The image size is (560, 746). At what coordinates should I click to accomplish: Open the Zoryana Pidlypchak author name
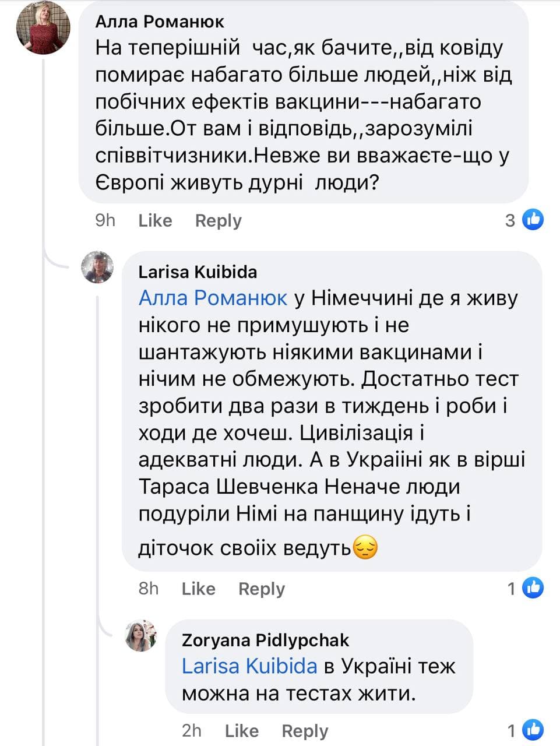[265, 640]
